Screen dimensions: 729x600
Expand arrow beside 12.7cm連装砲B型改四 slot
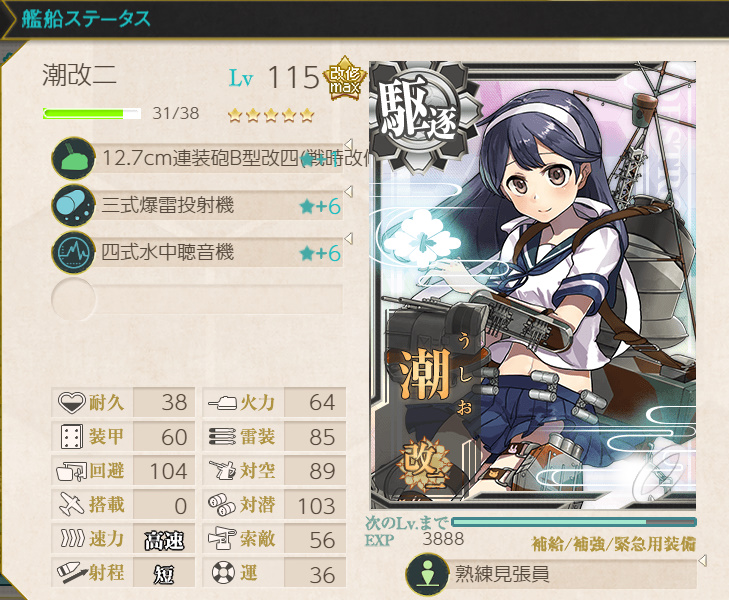pyautogui.click(x=349, y=144)
